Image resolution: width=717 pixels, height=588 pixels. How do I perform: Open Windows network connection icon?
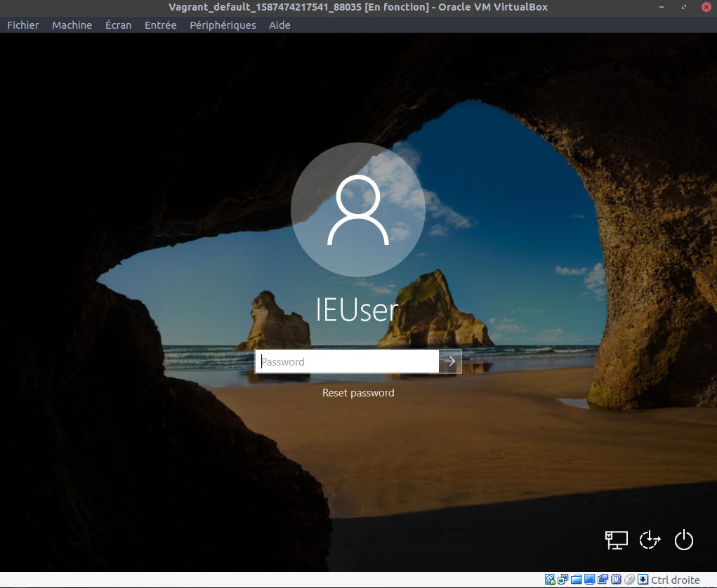click(617, 540)
